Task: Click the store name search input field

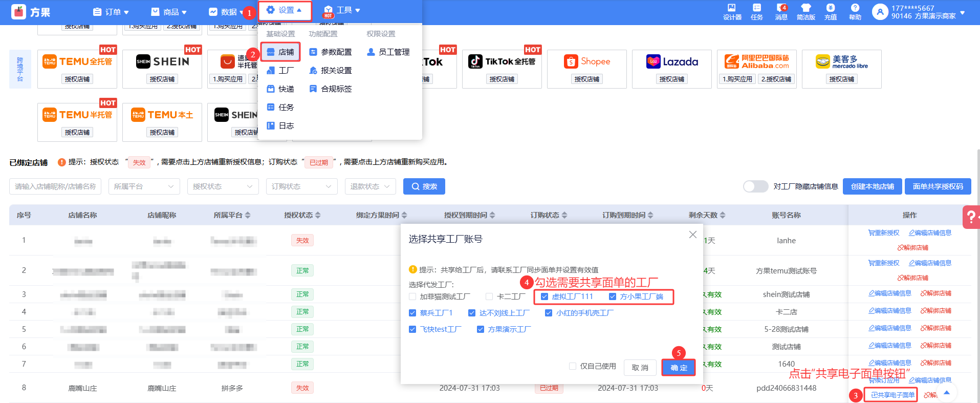Action: [x=55, y=186]
